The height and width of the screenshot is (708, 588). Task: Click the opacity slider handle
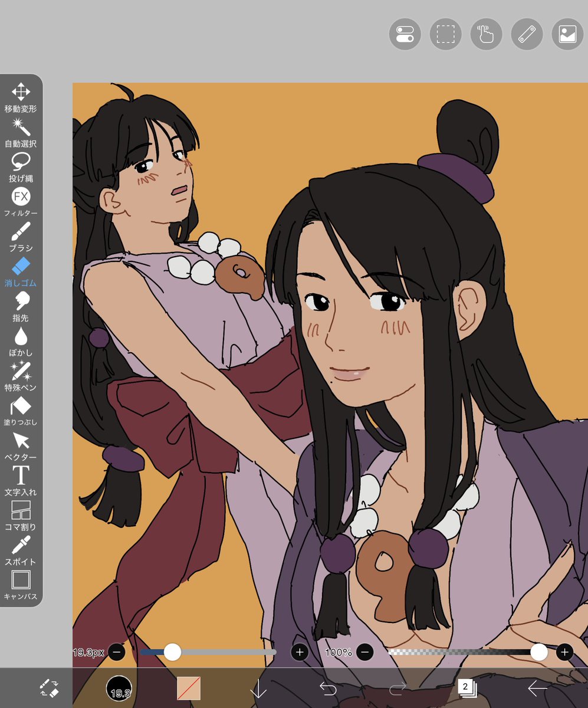tap(539, 651)
